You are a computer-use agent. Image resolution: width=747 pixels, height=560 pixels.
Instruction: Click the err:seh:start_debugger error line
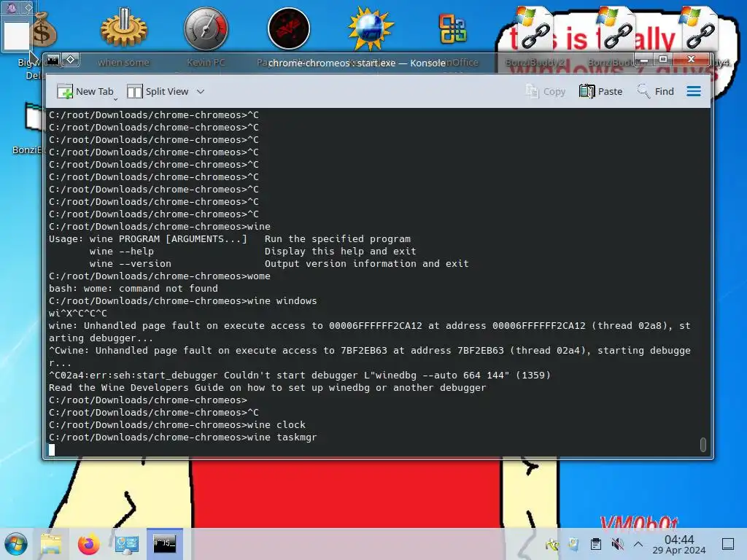(300, 376)
